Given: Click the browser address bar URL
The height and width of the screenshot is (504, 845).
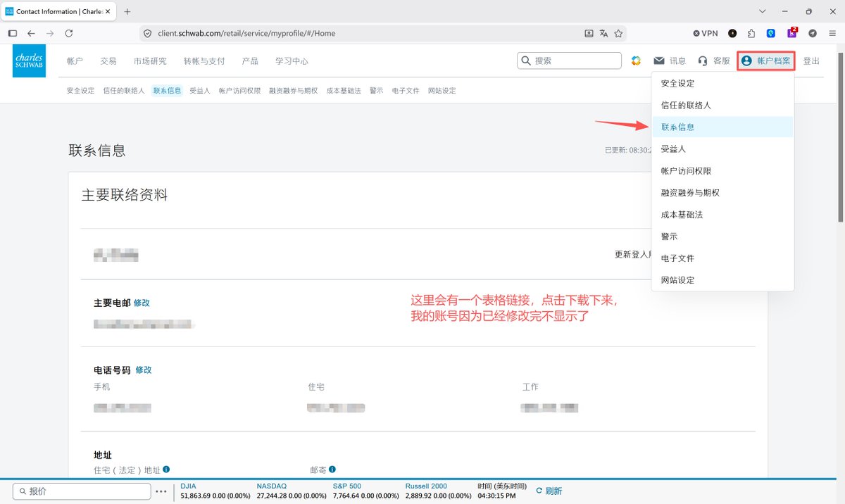Looking at the screenshot, I should coord(246,33).
